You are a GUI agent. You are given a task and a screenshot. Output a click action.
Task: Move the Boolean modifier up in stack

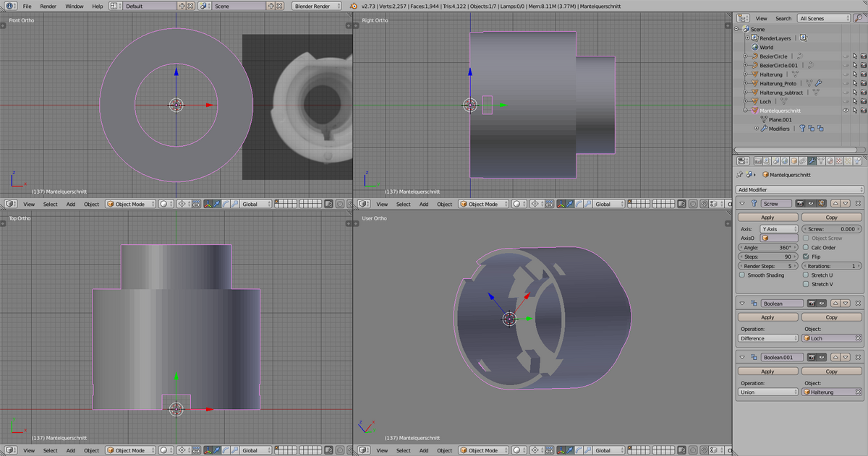[x=835, y=304]
